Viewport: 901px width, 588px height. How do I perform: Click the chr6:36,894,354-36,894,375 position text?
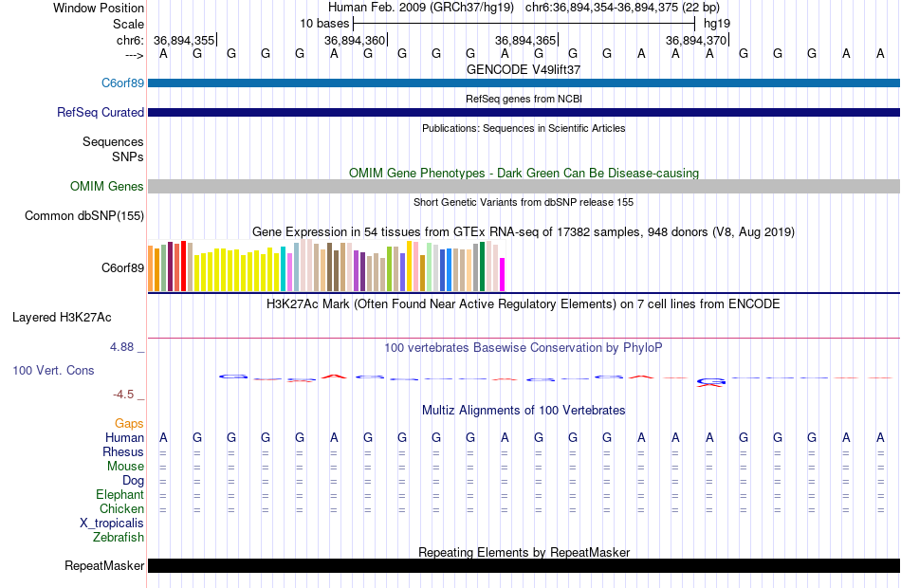click(x=622, y=8)
